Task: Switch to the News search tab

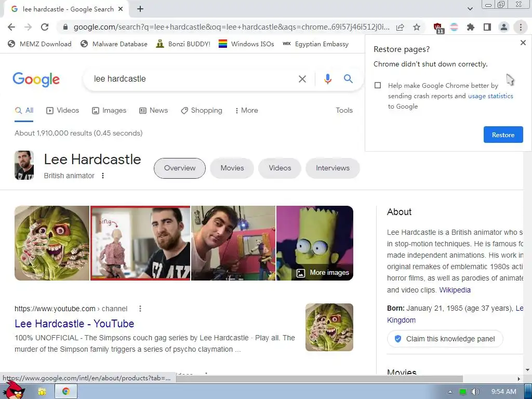Action: coord(154,111)
